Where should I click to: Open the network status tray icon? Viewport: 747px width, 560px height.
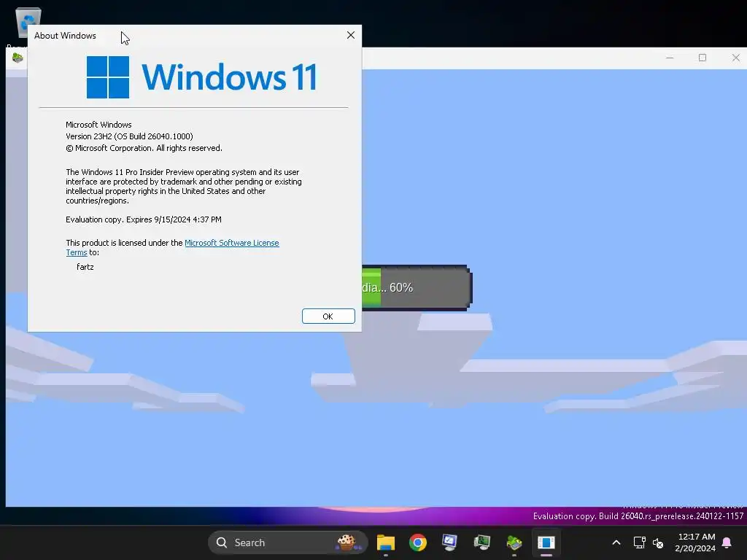639,542
